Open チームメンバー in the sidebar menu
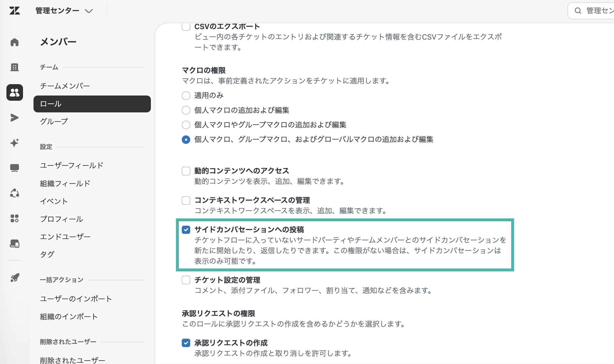Viewport: 614px width, 364px height. coord(65,86)
